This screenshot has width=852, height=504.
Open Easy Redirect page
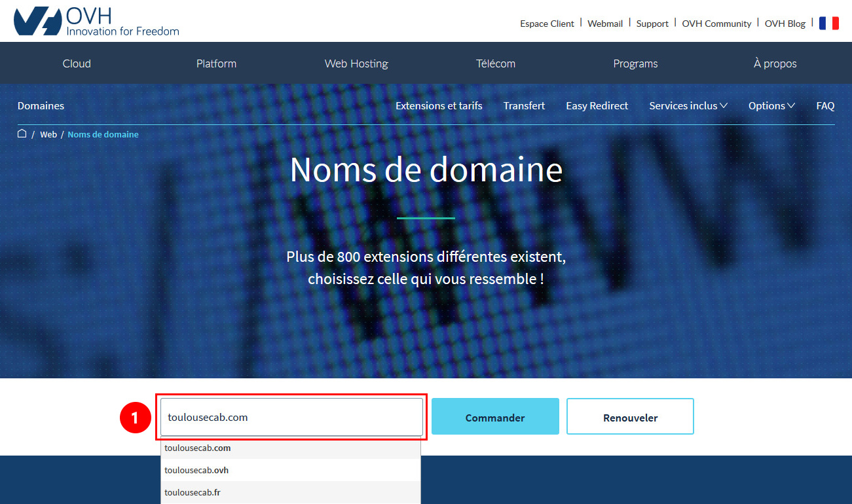click(597, 105)
